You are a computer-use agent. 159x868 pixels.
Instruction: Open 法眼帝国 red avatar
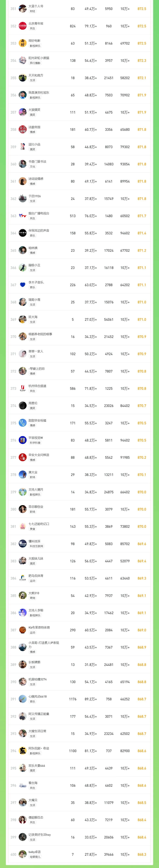click(23, 129)
